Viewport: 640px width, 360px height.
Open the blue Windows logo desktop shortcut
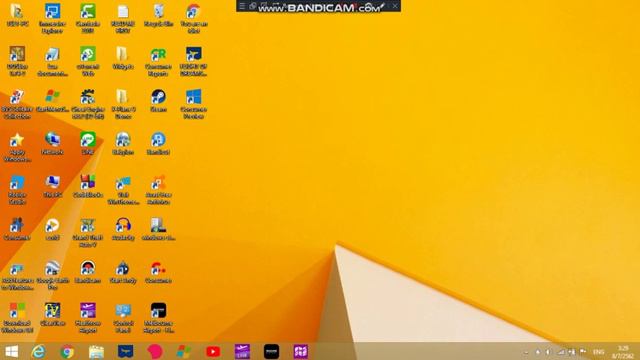pyautogui.click(x=193, y=97)
